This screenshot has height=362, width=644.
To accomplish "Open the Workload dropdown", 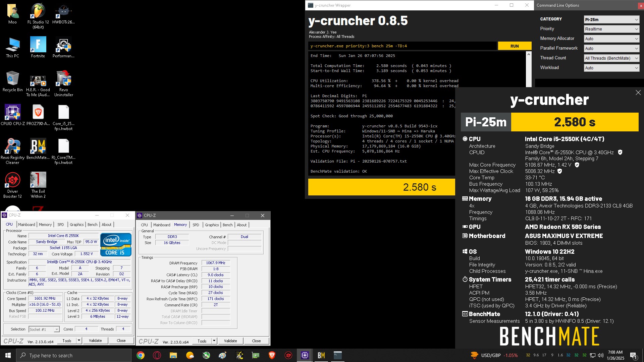I will [x=611, y=68].
